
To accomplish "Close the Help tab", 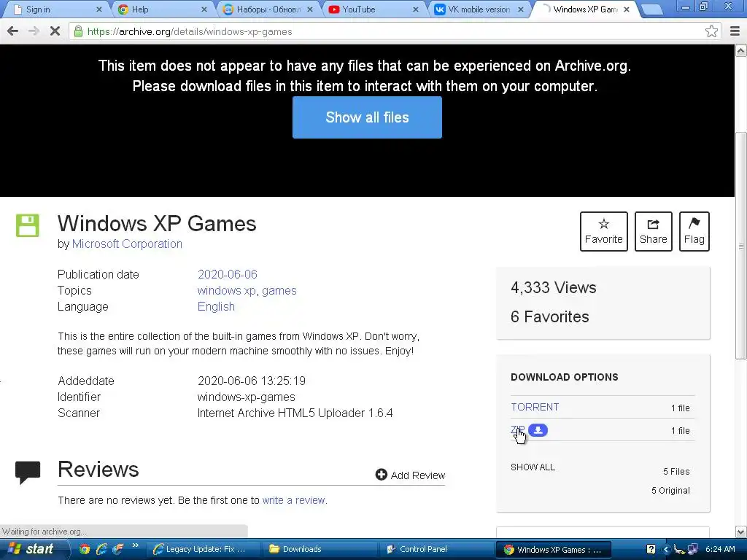I will 204,9.
